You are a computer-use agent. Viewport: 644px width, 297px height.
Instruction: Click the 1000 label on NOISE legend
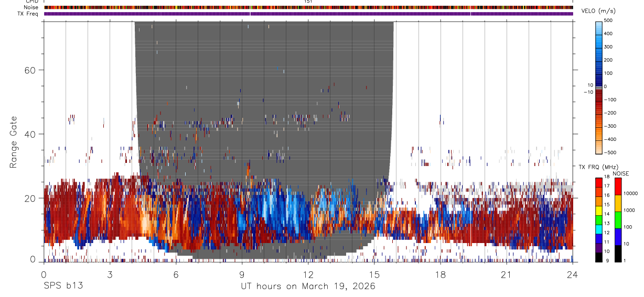click(x=628, y=210)
